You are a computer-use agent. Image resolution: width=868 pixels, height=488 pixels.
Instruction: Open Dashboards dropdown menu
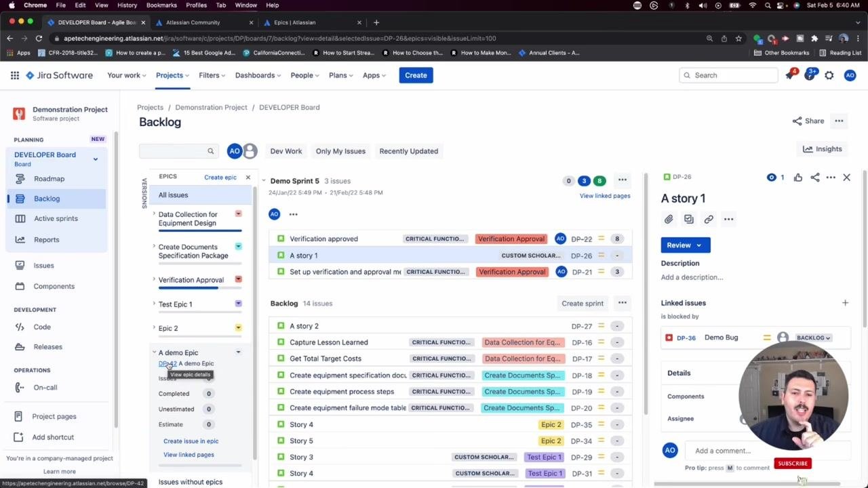click(258, 75)
